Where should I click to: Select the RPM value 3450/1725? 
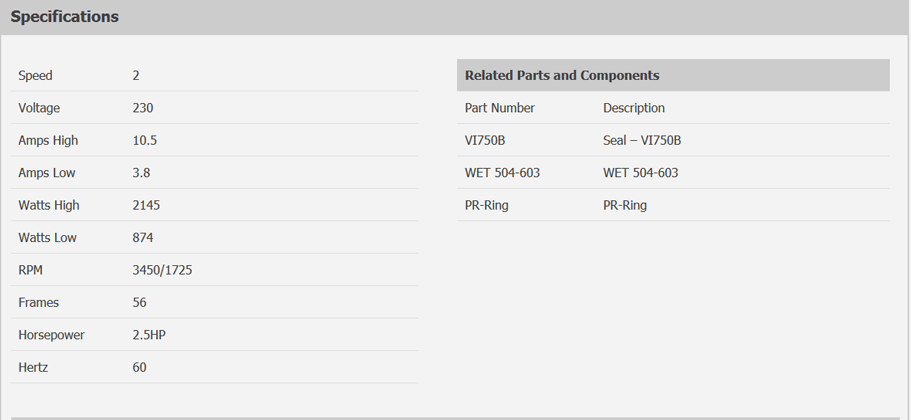click(162, 271)
